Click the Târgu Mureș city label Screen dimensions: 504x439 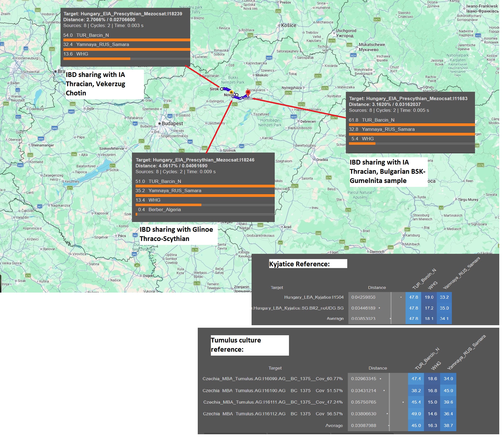coord(468,199)
